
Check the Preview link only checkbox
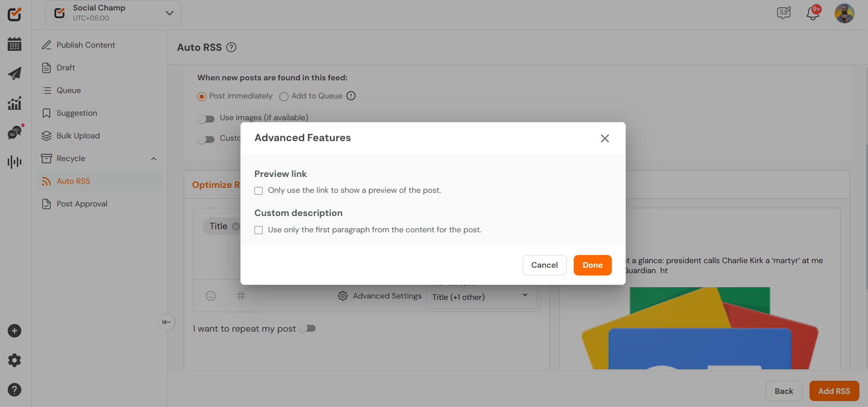[258, 191]
